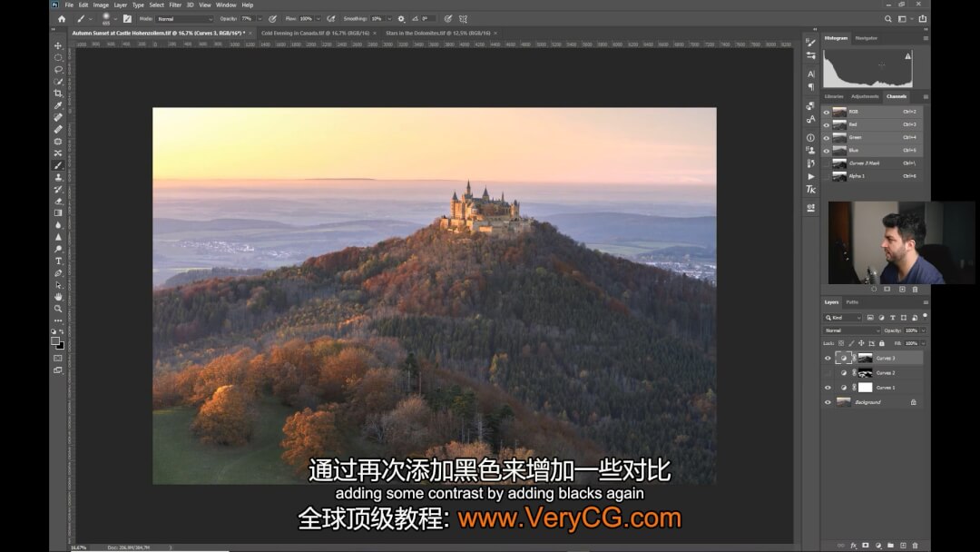Delete layer using trash icon in Layers panel

coord(916,545)
